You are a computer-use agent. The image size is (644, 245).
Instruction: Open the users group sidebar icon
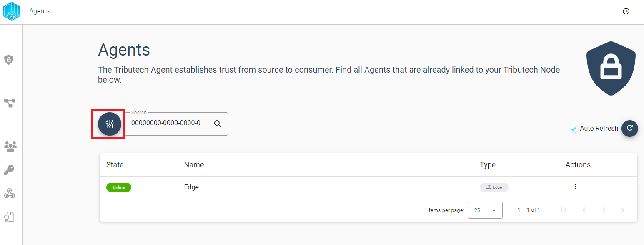click(10, 146)
